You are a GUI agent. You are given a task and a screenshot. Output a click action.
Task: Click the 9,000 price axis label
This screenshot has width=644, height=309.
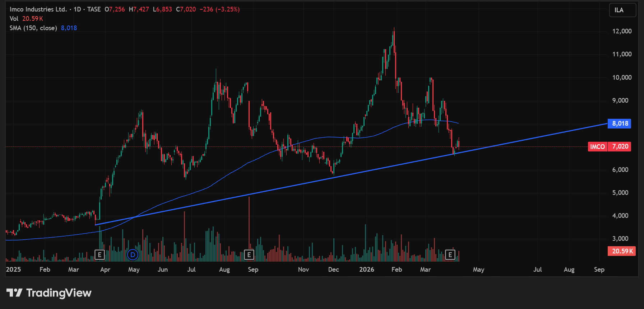620,100
